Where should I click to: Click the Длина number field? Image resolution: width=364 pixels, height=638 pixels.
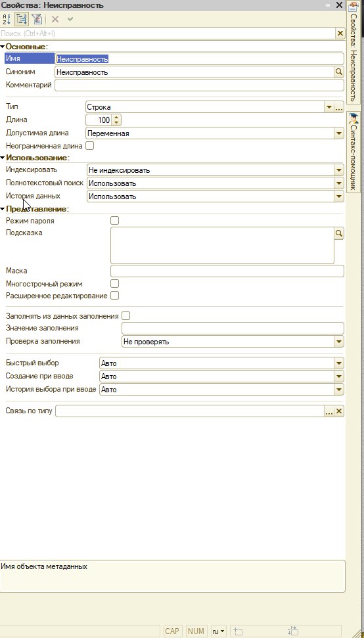(x=99, y=120)
